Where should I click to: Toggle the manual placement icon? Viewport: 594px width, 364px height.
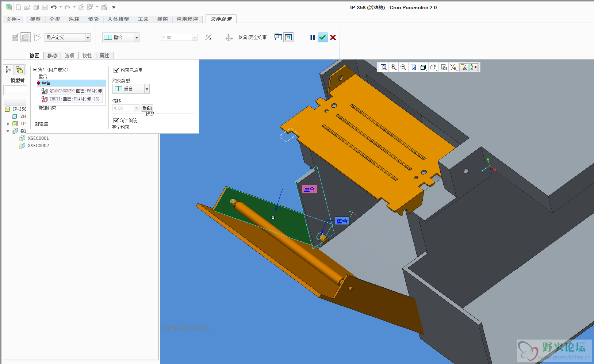(25, 37)
